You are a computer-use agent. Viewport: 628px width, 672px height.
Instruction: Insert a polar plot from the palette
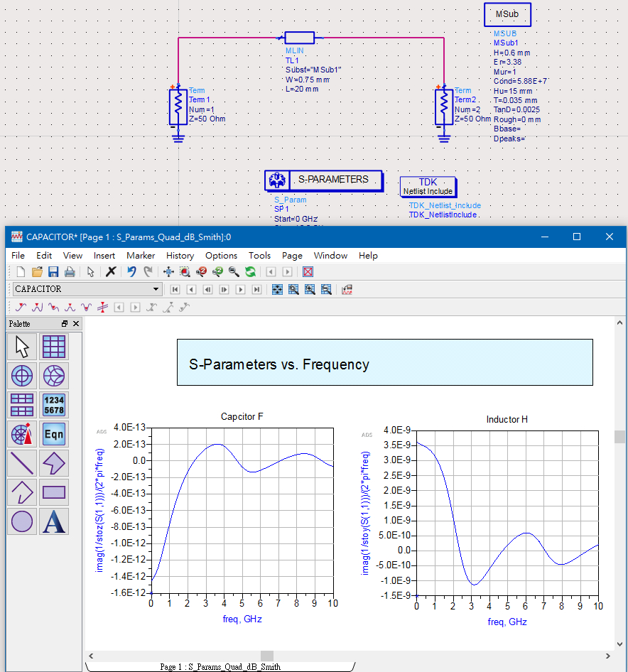click(x=23, y=375)
